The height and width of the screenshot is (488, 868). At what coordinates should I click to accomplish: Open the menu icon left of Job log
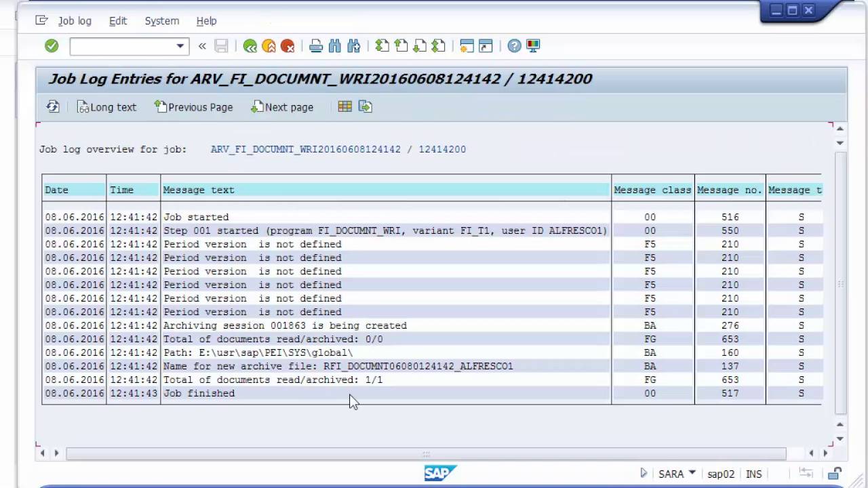click(x=42, y=21)
